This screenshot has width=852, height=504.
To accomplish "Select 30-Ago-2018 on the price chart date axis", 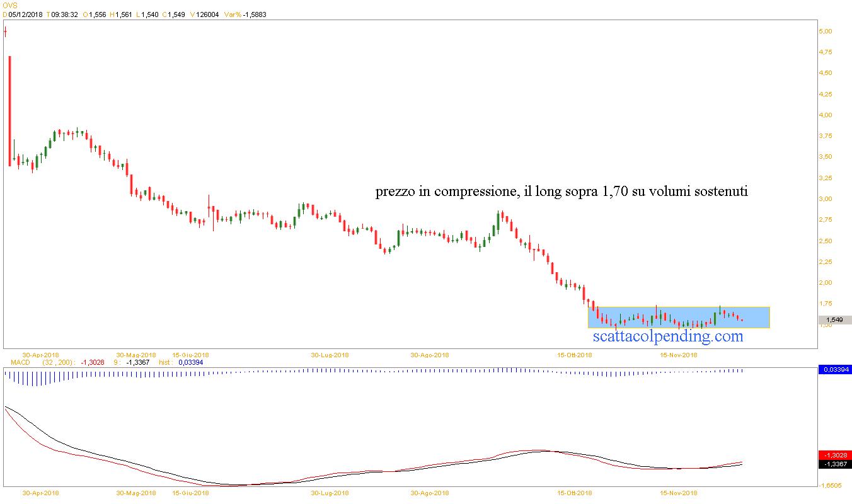I will (x=429, y=355).
